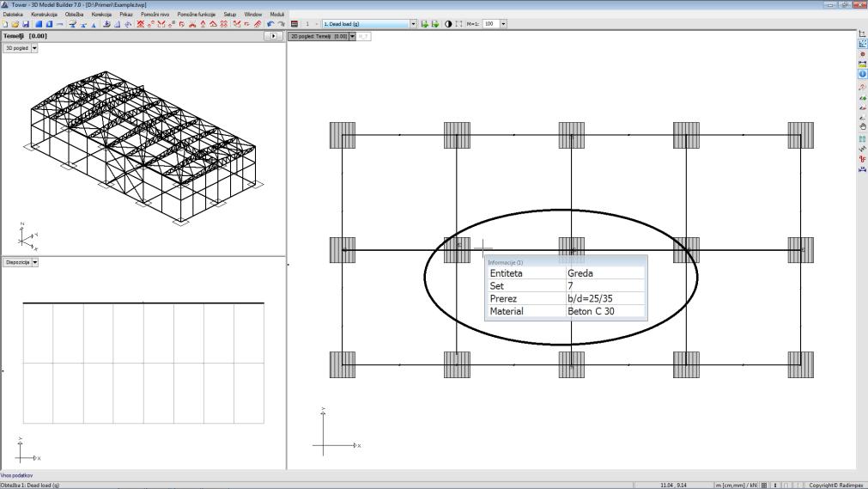The width and height of the screenshot is (868, 489).
Task: Click the zoom extents frame icon beside M=1:
Action: 459,24
